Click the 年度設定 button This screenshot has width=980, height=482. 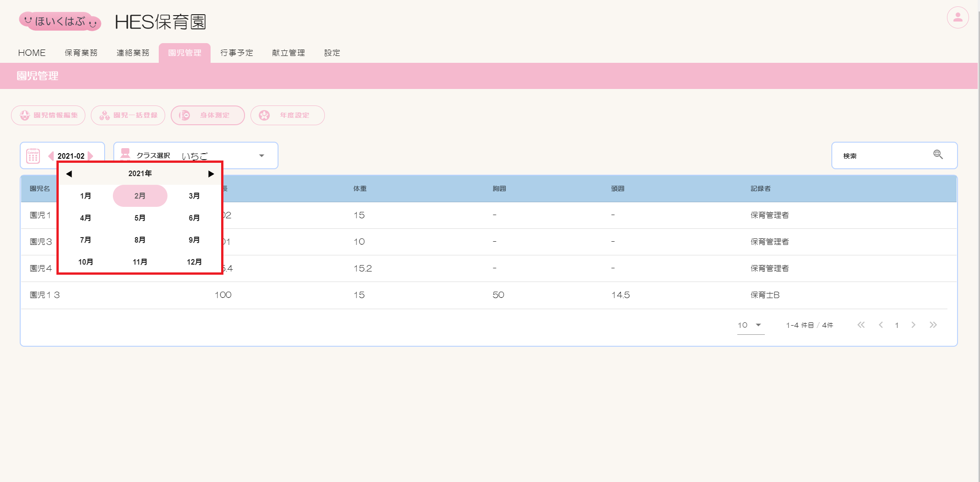click(x=287, y=116)
